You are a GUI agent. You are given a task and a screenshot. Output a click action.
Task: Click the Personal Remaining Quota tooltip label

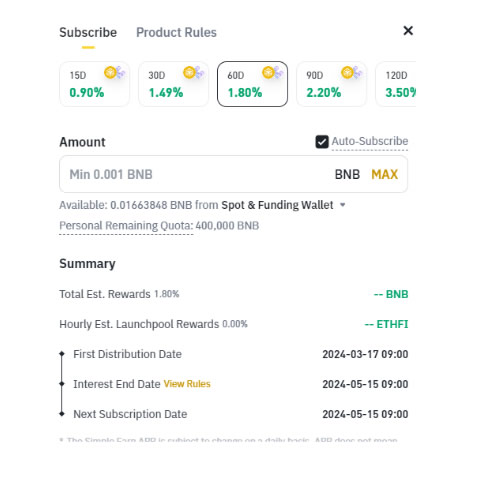pyautogui.click(x=126, y=226)
